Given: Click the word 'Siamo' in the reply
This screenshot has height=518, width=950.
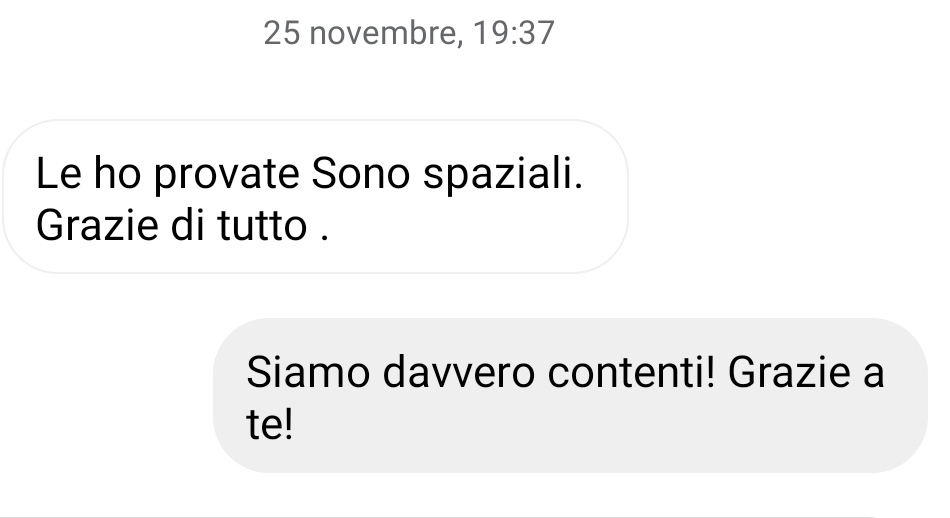Looking at the screenshot, I should point(308,372).
